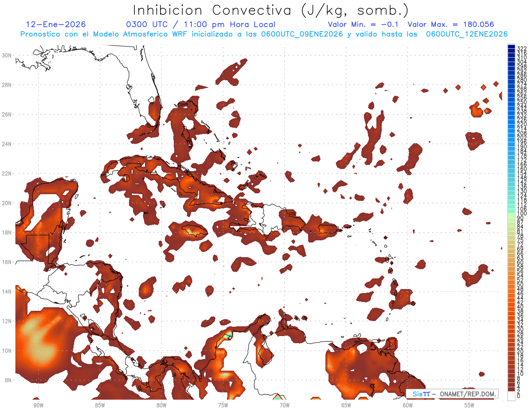532x411 pixels.
Task: Click the '16N' latitude label
Action: point(7,262)
